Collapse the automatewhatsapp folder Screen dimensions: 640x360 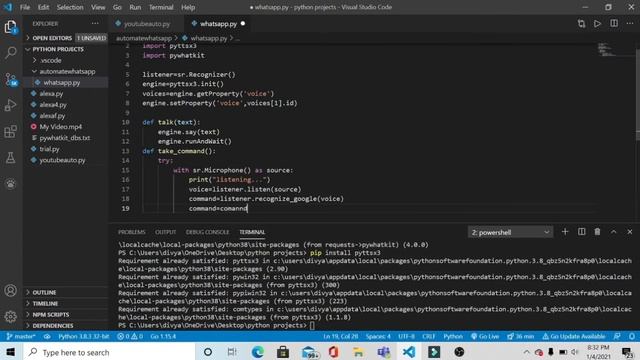[x=65, y=71]
